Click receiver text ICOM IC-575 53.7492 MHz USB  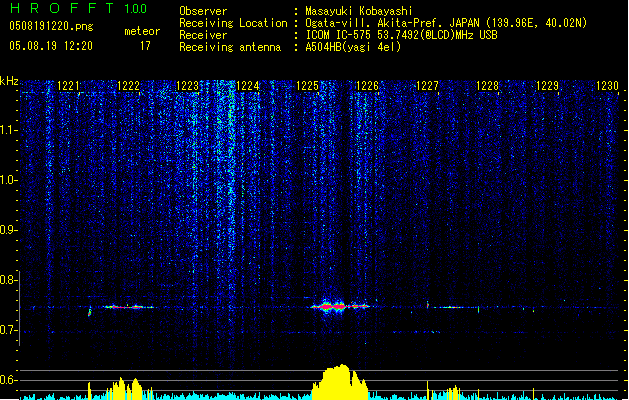click(x=402, y=35)
